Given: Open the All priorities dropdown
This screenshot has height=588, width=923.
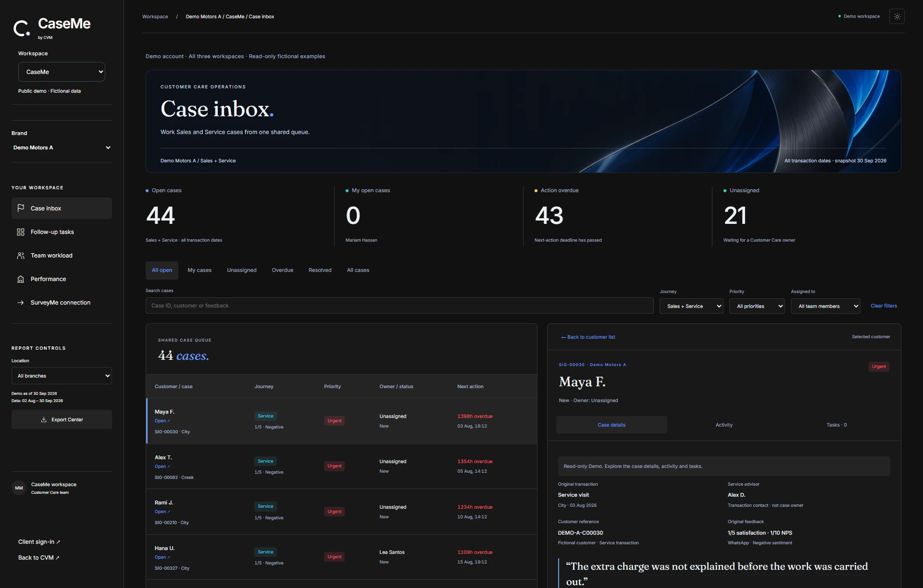Looking at the screenshot, I should point(757,306).
